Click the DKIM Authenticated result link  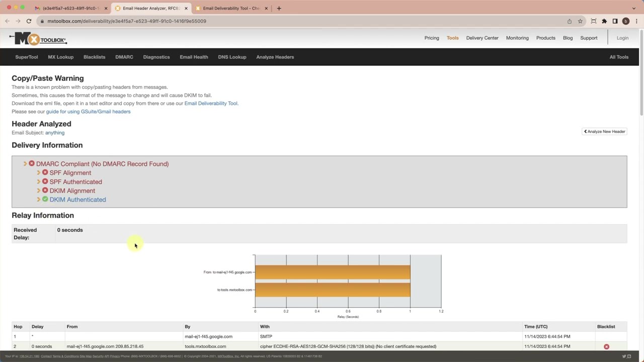click(x=77, y=200)
